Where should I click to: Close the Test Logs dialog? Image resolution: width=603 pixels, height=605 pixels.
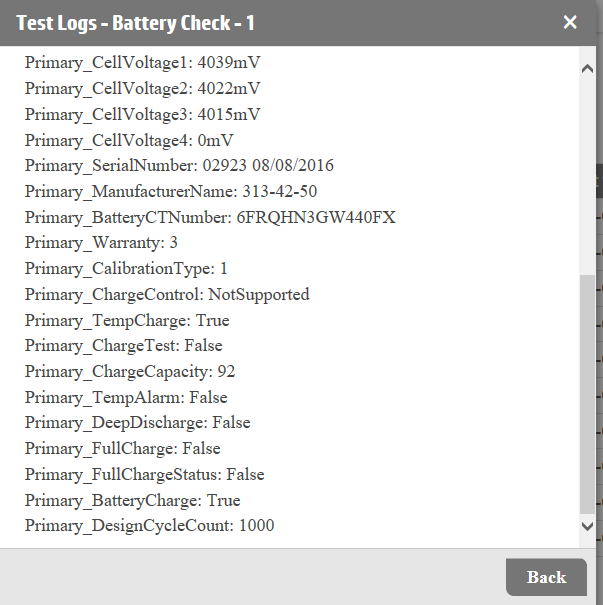click(570, 22)
